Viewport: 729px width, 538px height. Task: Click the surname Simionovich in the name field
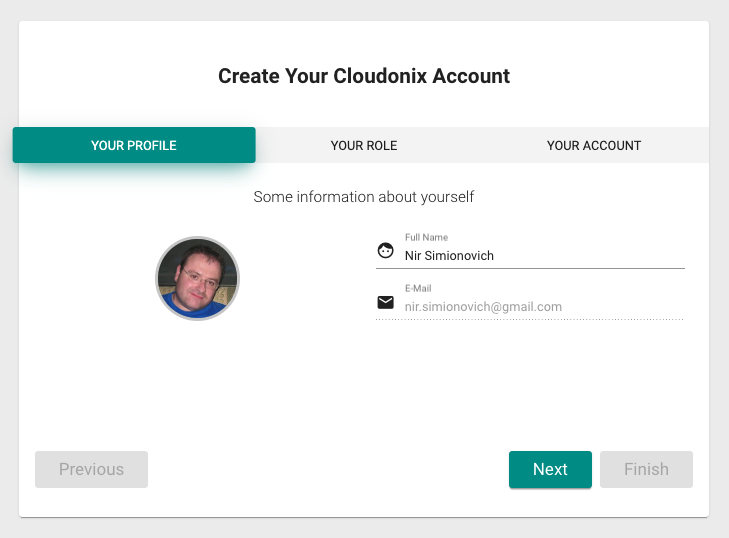coord(459,256)
